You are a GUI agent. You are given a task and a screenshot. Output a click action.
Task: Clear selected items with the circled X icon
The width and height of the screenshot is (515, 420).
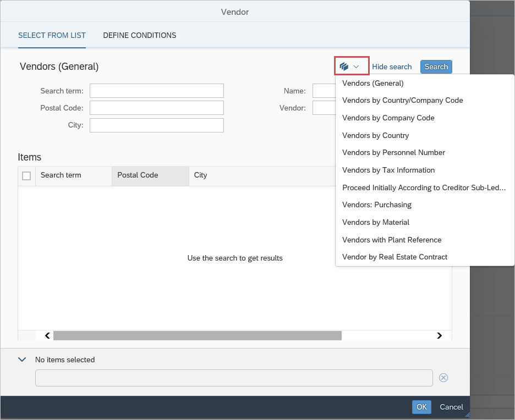443,378
